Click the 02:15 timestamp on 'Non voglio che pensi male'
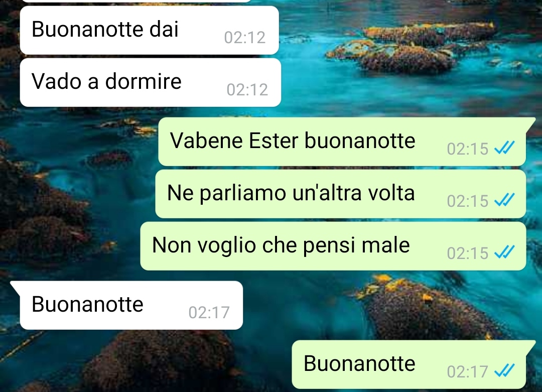This screenshot has height=392, width=542. coord(467,253)
